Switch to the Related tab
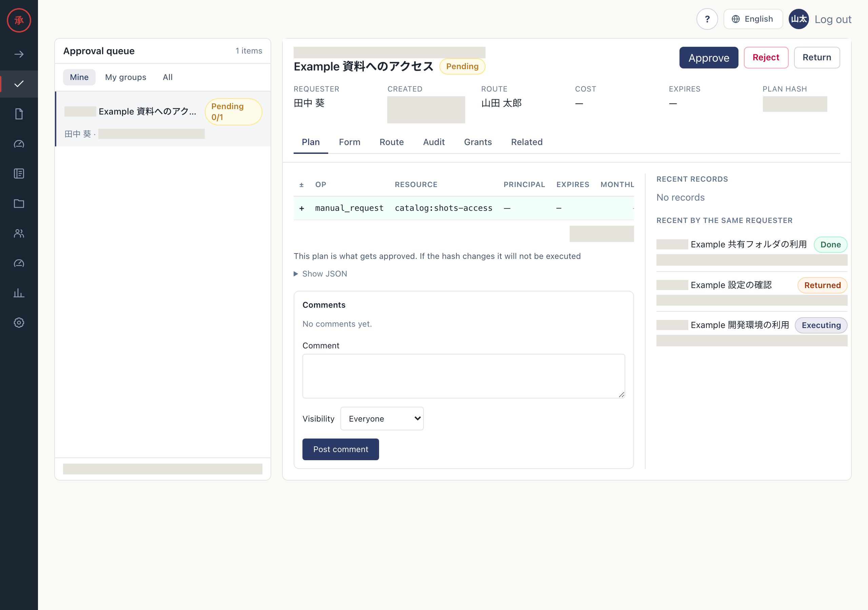The height and width of the screenshot is (610, 868). tap(527, 142)
